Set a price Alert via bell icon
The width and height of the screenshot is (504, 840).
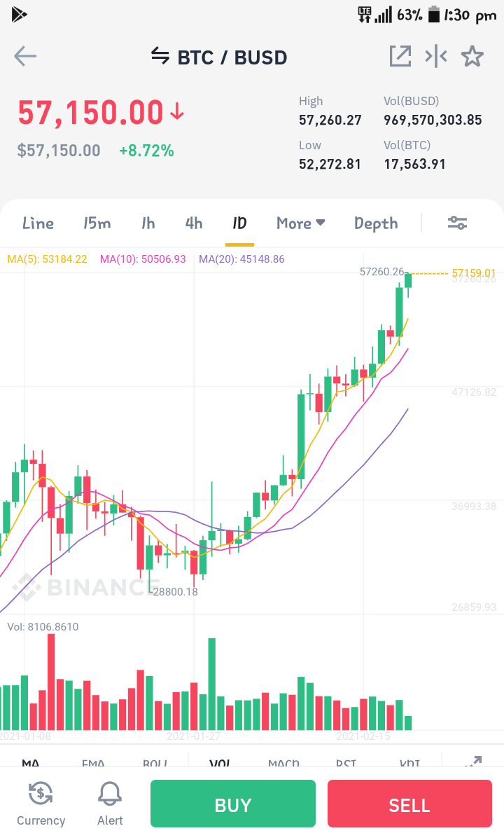pyautogui.click(x=110, y=794)
